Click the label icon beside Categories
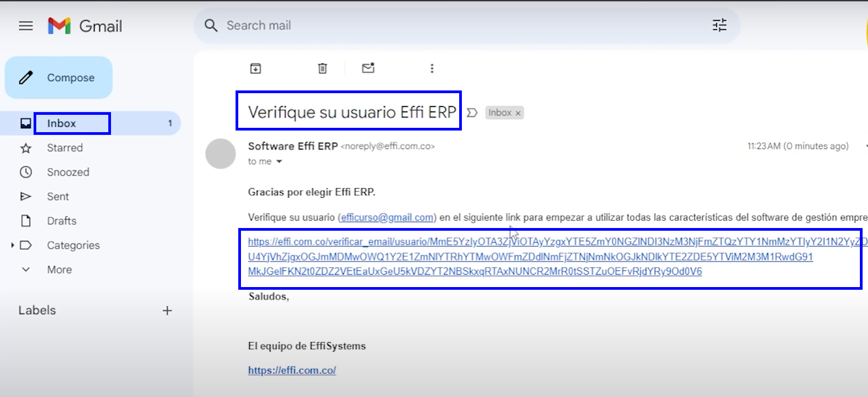 coord(25,245)
